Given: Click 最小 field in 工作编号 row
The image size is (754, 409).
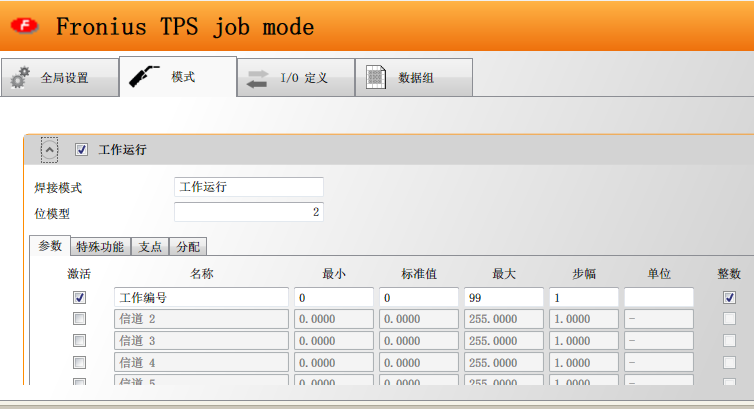Looking at the screenshot, I should click(334, 297).
